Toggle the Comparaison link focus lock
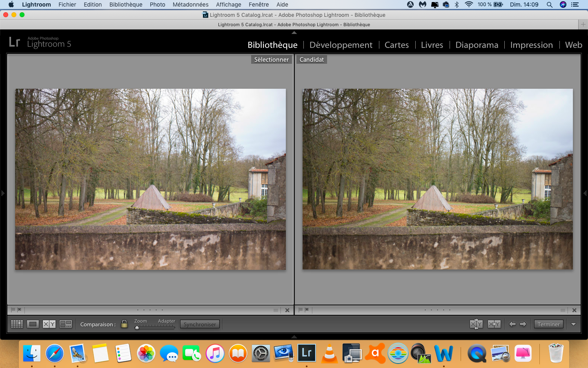 125,324
